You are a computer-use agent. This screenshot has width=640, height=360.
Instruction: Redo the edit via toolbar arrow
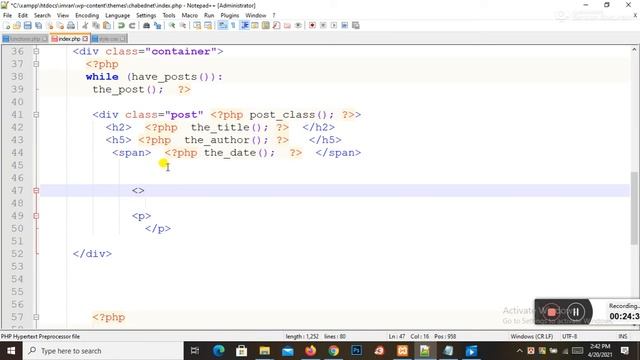tap(132, 25)
